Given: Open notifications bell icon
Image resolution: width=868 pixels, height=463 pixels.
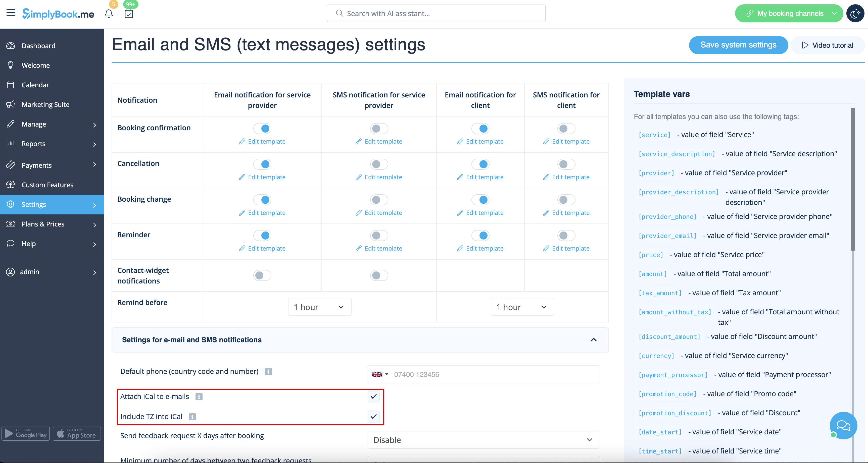Looking at the screenshot, I should tap(109, 14).
